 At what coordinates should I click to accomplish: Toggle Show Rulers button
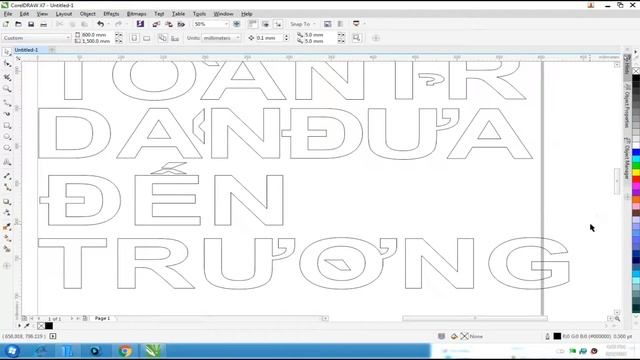point(253,24)
